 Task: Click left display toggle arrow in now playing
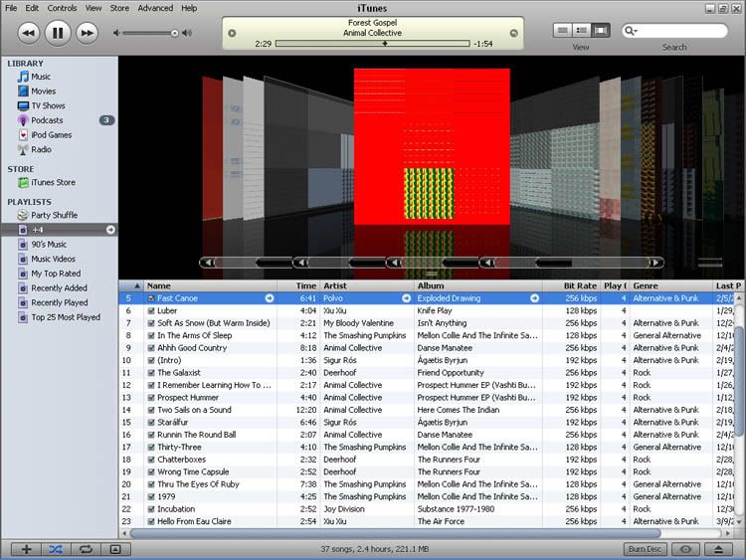(x=232, y=33)
